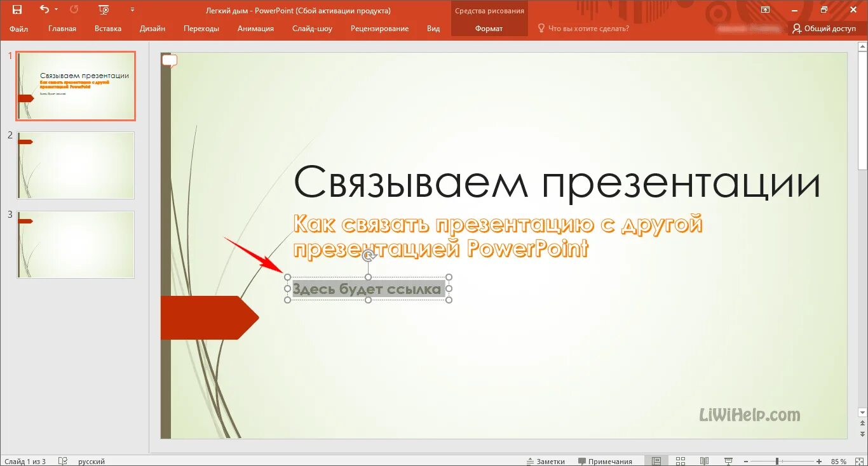Restore down the PowerPoint window
This screenshot has width=868, height=466.
click(824, 10)
